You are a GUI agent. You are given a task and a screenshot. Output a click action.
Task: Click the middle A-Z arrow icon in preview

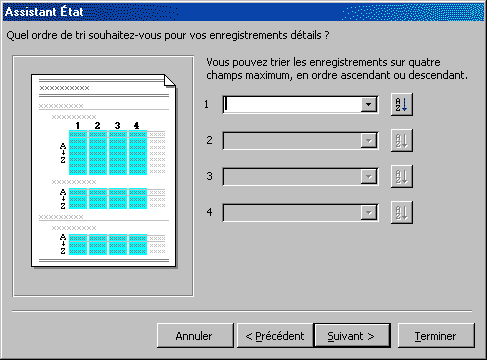click(x=63, y=199)
